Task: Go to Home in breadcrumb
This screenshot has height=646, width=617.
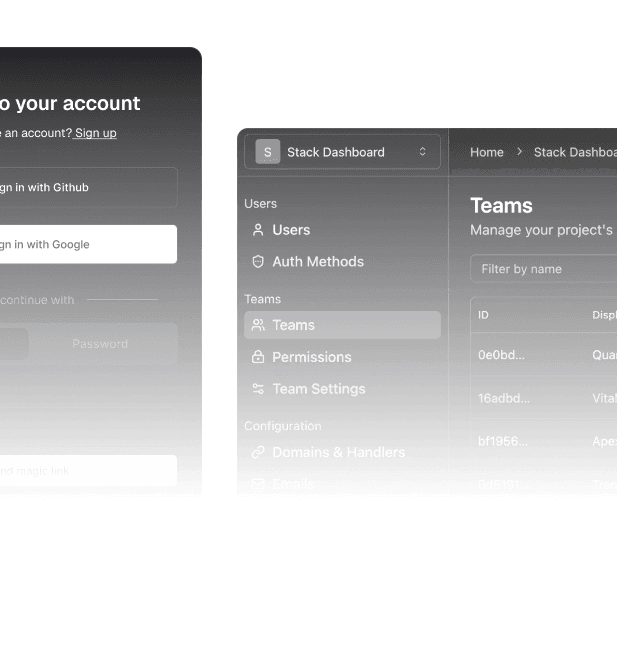Action: pos(487,152)
